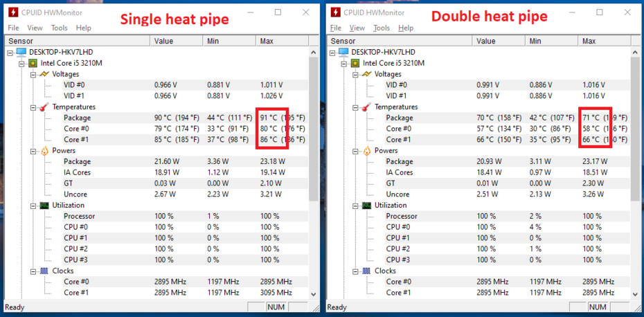Click the NUM indicator in left window status bar
Viewport: 644px width, 317px height.
click(276, 307)
